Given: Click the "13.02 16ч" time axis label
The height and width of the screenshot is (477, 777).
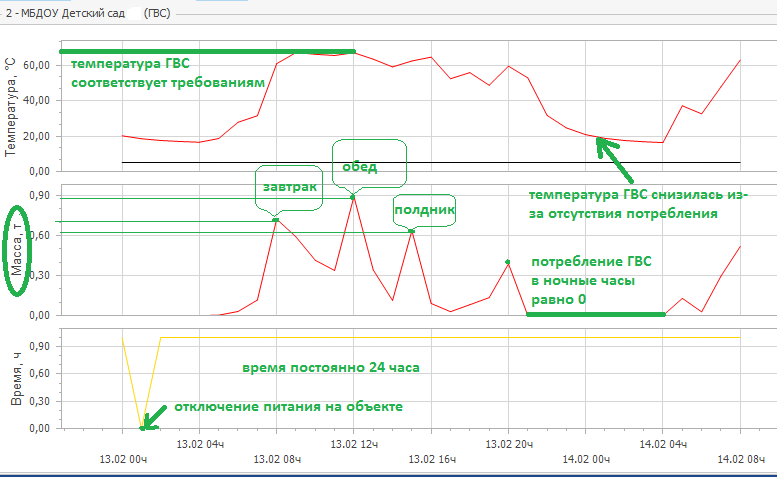Looking at the screenshot, I should tap(432, 459).
